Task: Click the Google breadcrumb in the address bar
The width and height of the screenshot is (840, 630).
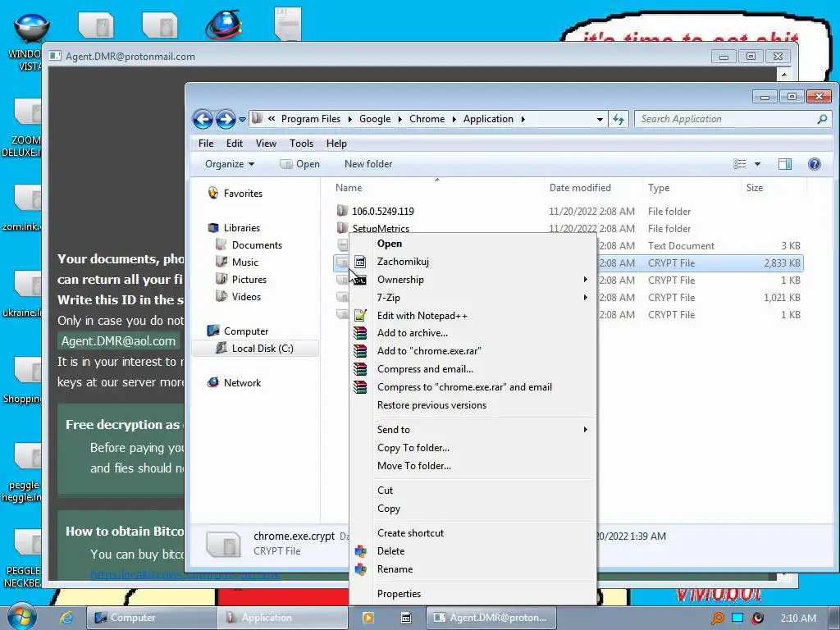Action: (x=374, y=119)
